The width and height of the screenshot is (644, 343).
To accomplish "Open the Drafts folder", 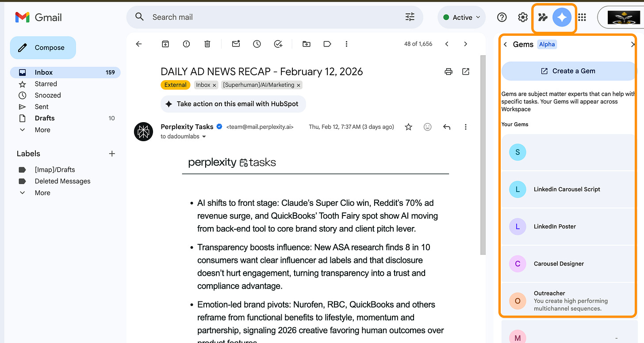I will pos(65,118).
